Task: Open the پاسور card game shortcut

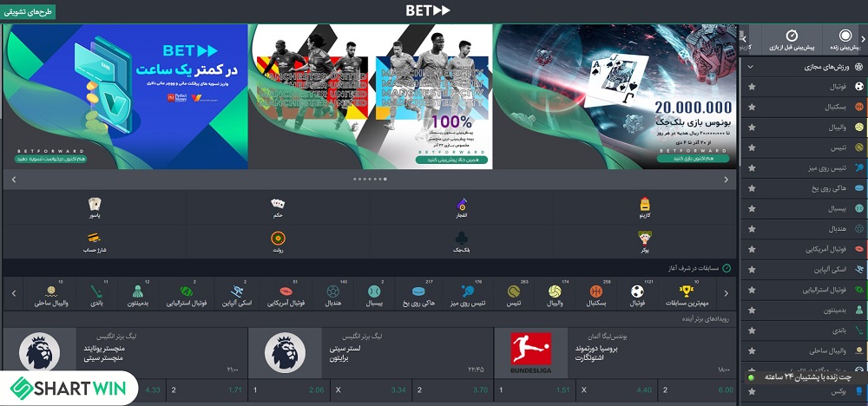Action: pos(94,208)
